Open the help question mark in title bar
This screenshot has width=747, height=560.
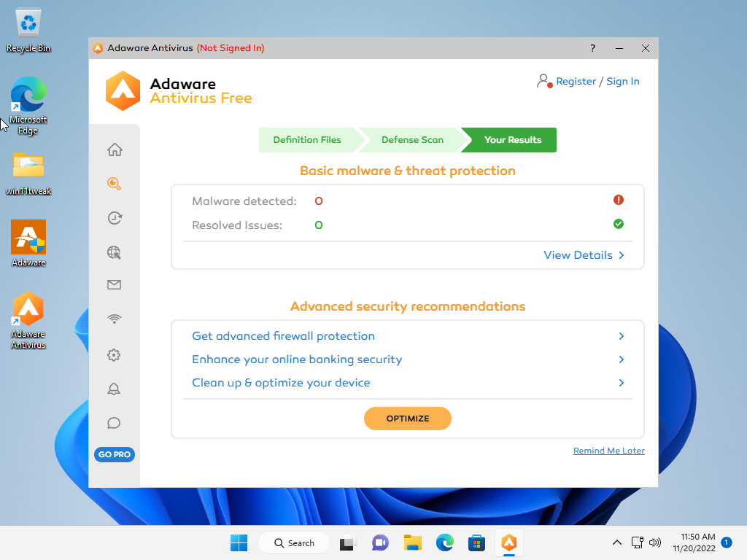pyautogui.click(x=592, y=48)
